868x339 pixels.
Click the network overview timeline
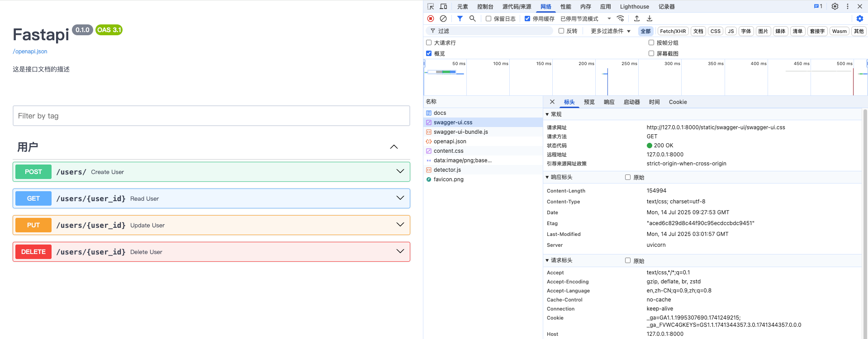[645, 77]
